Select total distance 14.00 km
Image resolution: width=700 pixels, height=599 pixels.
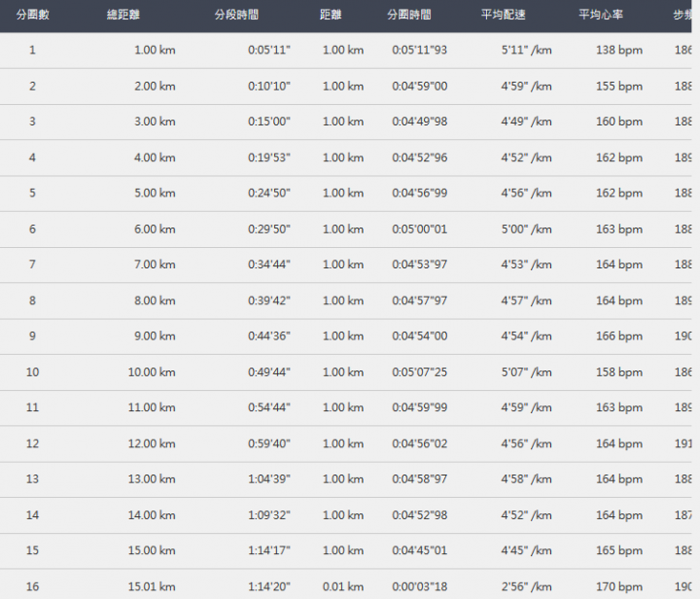pyautogui.click(x=152, y=514)
